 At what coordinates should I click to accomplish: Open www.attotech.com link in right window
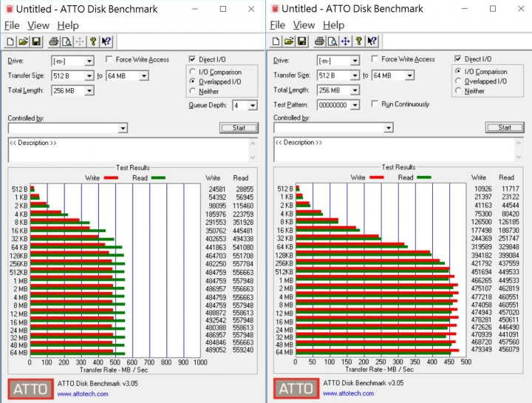tap(349, 393)
